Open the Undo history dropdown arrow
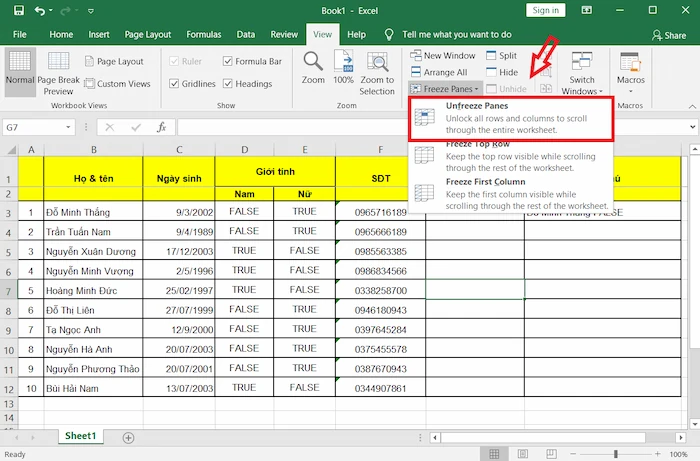This screenshot has width=700, height=461. 50,10
